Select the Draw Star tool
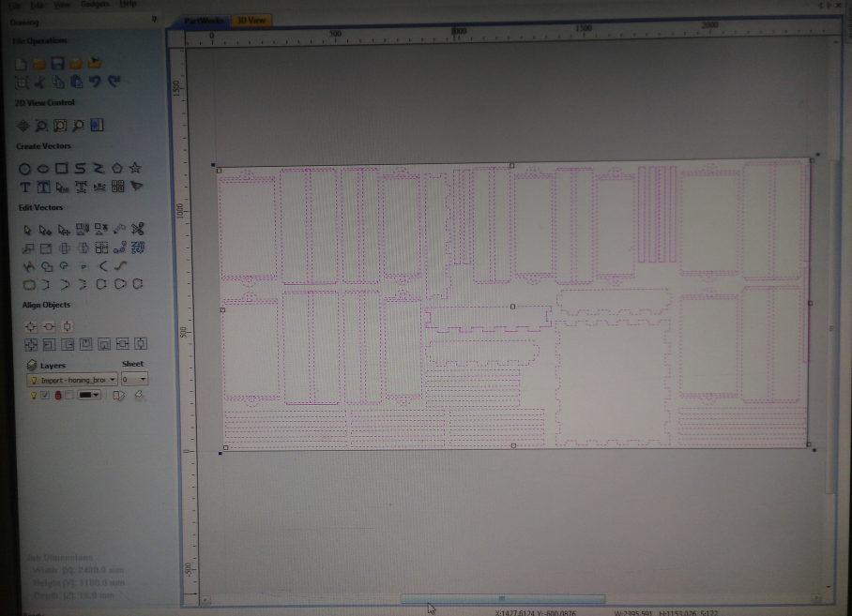 coord(135,168)
